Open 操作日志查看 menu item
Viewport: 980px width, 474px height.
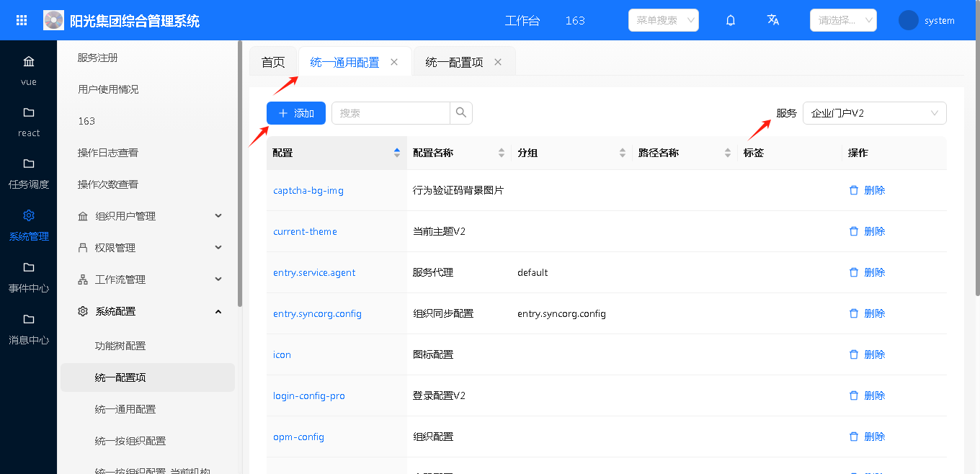pyautogui.click(x=108, y=153)
